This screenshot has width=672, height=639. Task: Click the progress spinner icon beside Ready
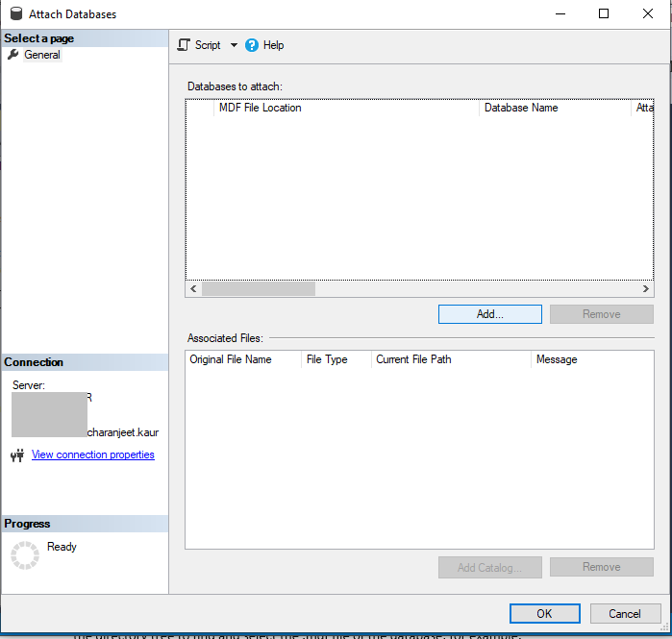(25, 555)
